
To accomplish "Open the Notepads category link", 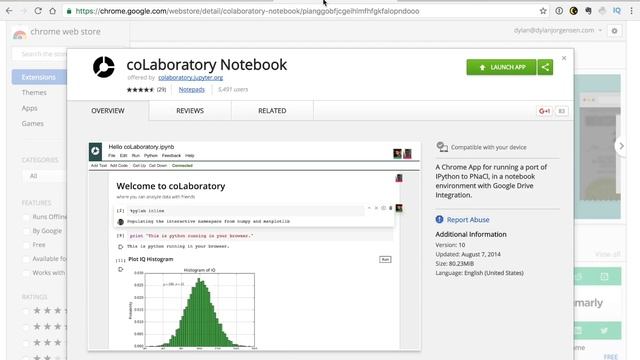I will click(191, 89).
